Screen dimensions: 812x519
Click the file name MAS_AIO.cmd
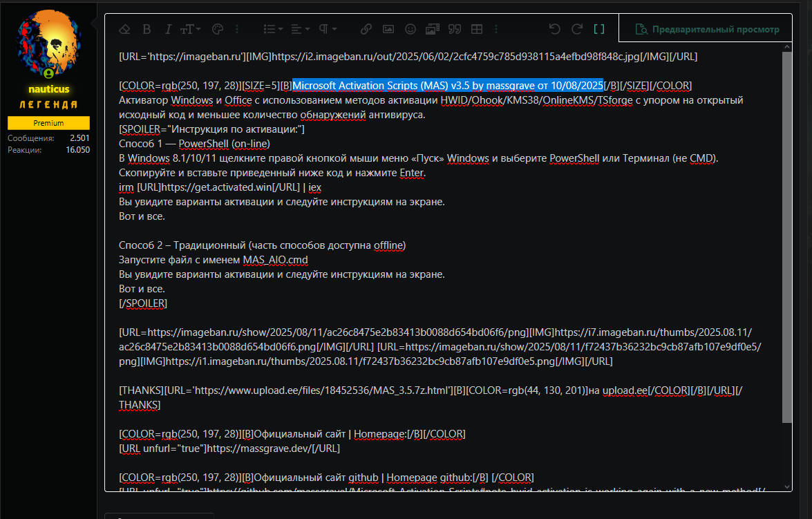[276, 260]
